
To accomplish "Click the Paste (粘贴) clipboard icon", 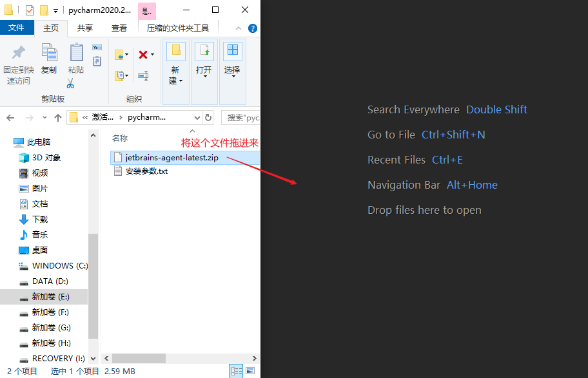I will point(77,52).
